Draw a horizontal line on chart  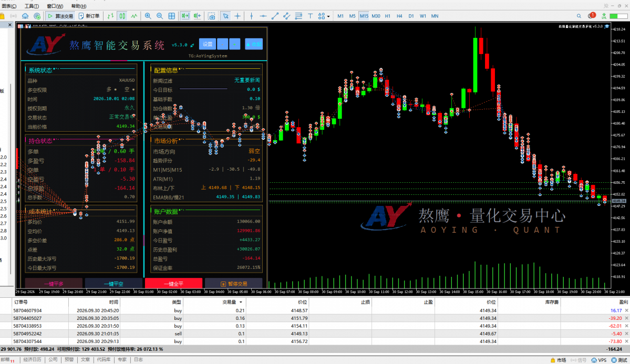tap(263, 16)
